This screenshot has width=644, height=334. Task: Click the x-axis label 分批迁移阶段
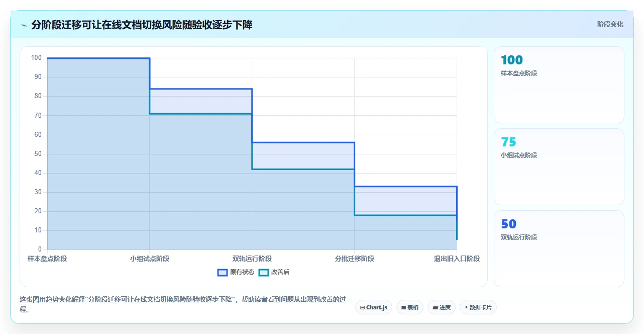click(355, 259)
